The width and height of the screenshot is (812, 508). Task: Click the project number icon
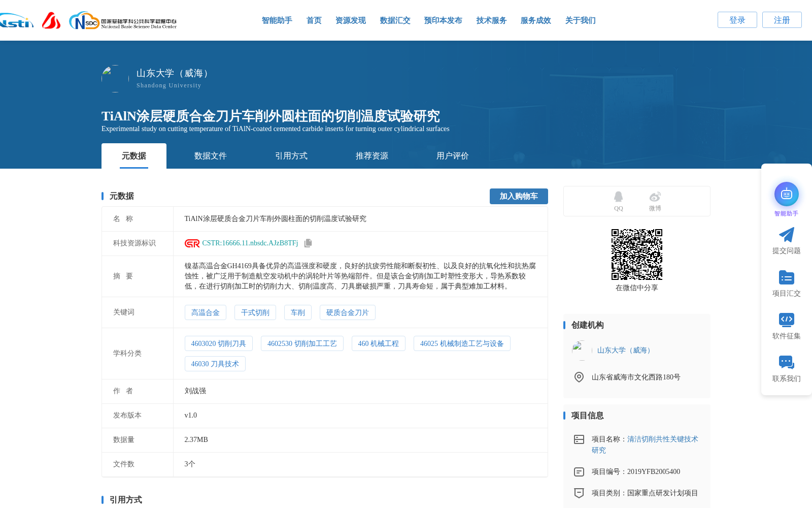click(x=579, y=472)
